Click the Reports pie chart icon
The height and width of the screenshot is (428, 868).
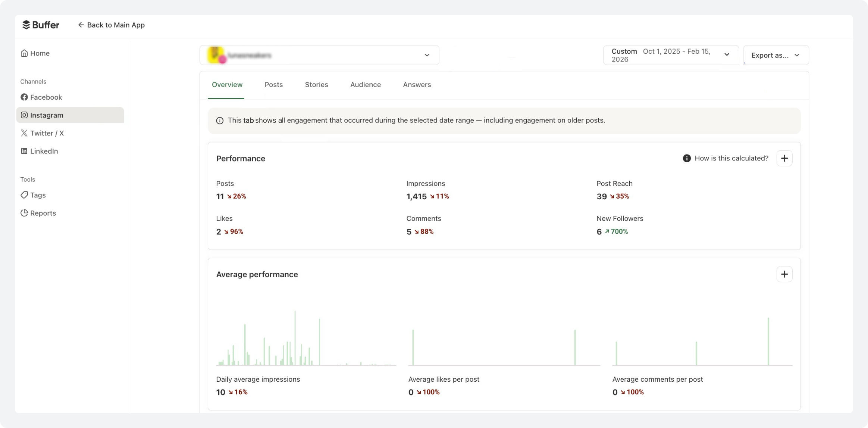pos(24,213)
